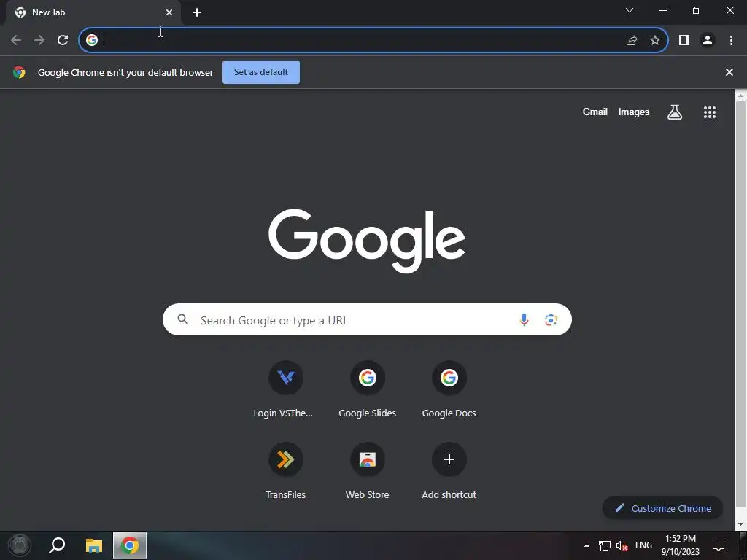The width and height of the screenshot is (747, 560).
Task: Select the New Tab tab
Action: pyautogui.click(x=93, y=12)
